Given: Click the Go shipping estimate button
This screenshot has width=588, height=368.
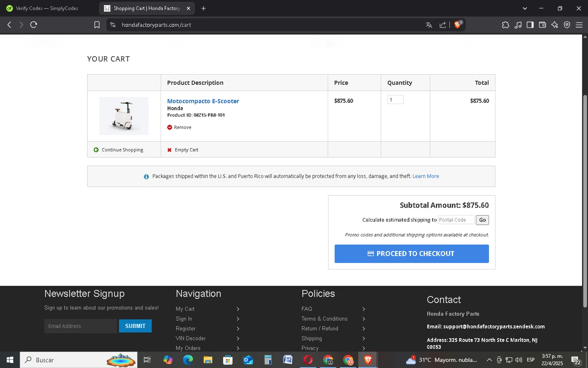Looking at the screenshot, I should click(482, 220).
